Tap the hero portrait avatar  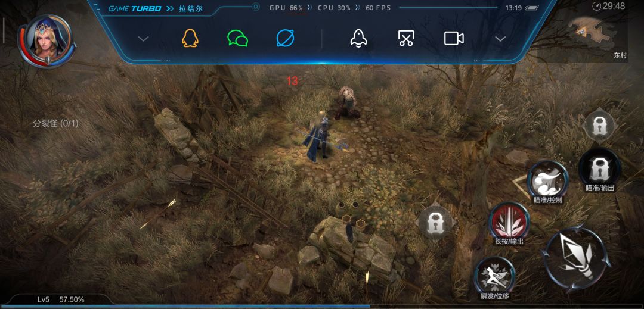(45, 40)
